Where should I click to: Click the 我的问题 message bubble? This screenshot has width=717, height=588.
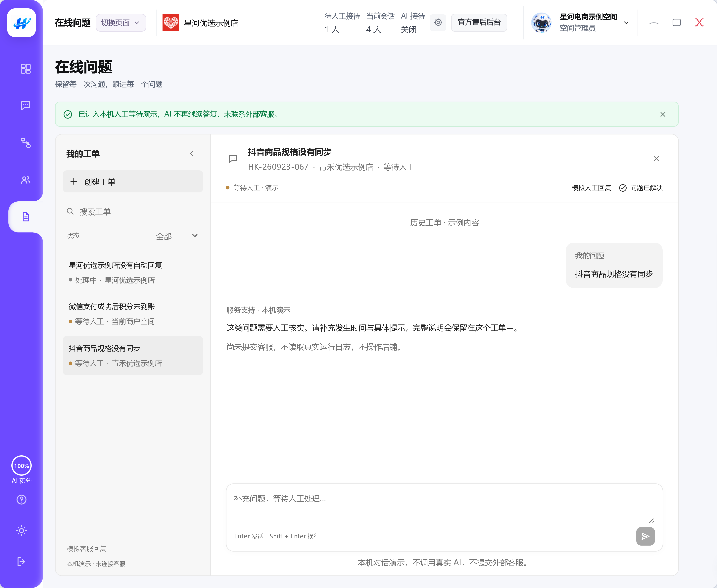(614, 265)
